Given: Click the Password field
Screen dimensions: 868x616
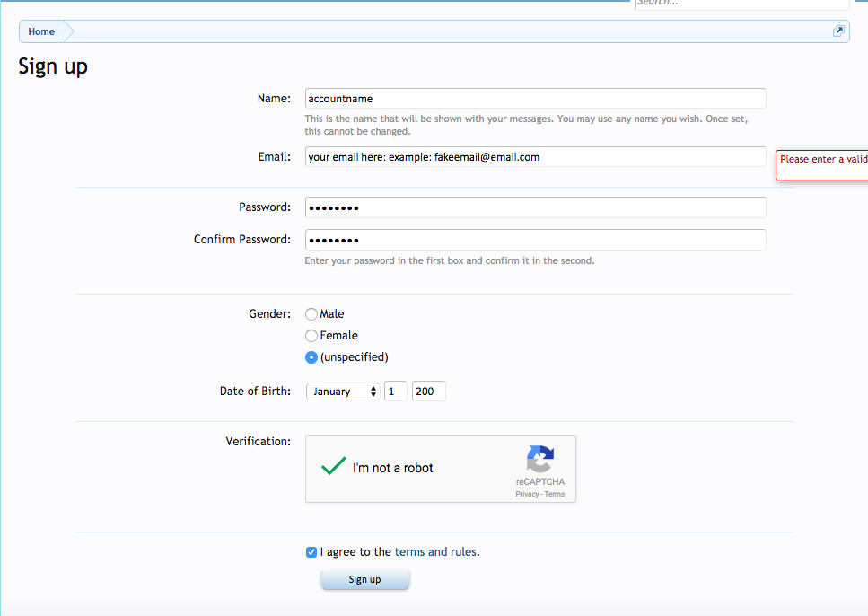Looking at the screenshot, I should coord(535,207).
